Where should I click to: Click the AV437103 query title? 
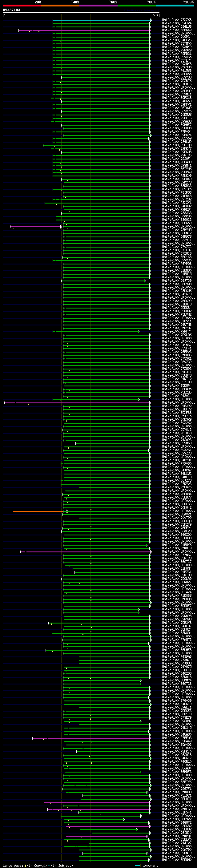[x=11, y=10]
